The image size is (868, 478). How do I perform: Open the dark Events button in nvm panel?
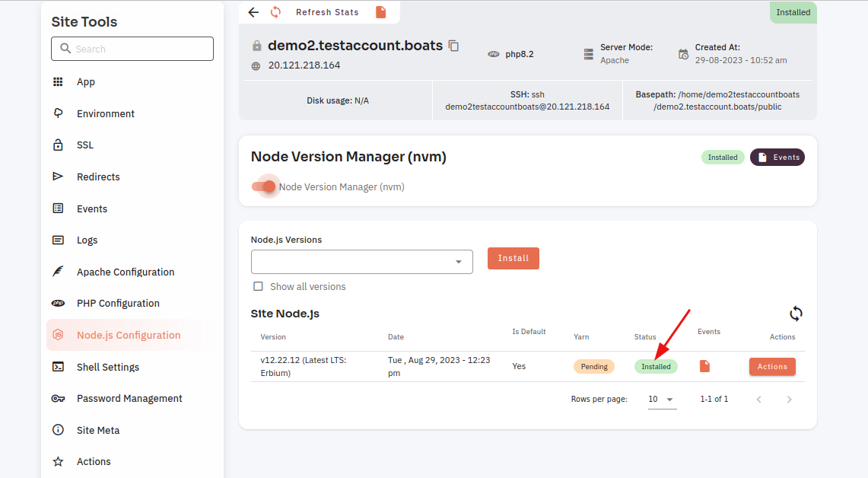click(777, 158)
